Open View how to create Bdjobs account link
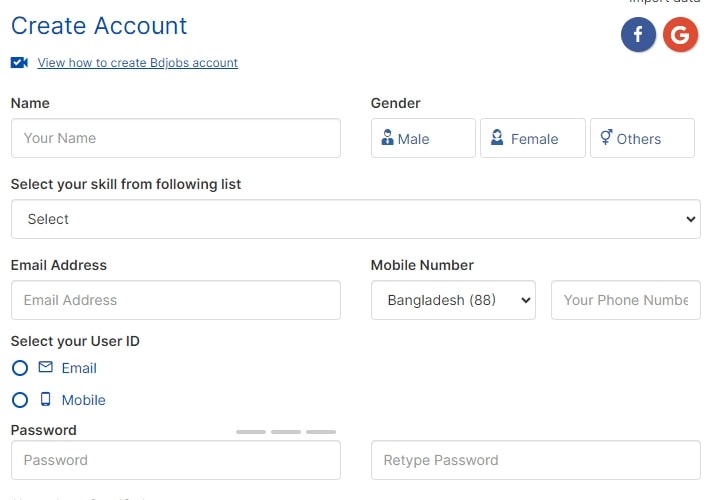Image resolution: width=719 pixels, height=500 pixels. tap(138, 63)
